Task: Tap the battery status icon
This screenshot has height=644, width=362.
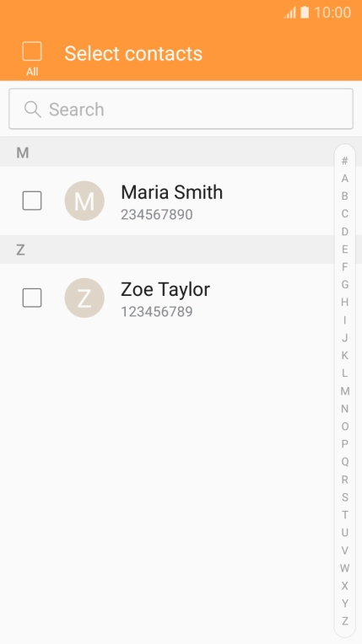Action: pos(305,13)
